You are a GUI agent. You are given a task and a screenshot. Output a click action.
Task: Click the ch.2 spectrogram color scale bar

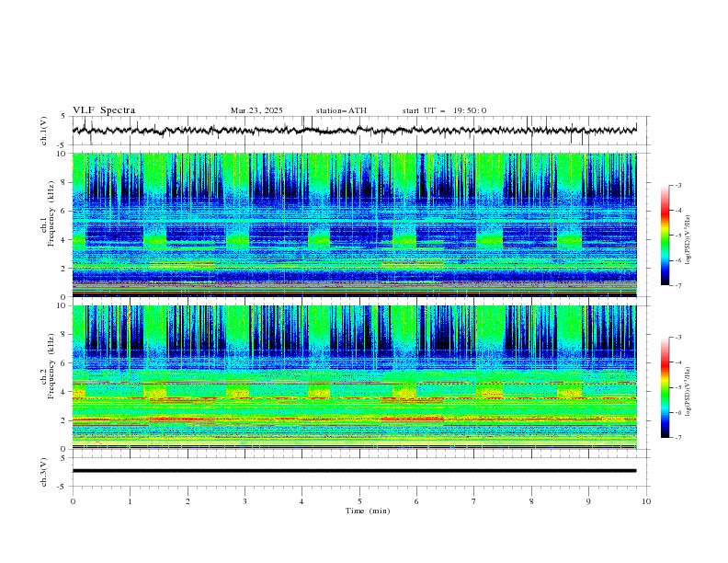(x=665, y=387)
